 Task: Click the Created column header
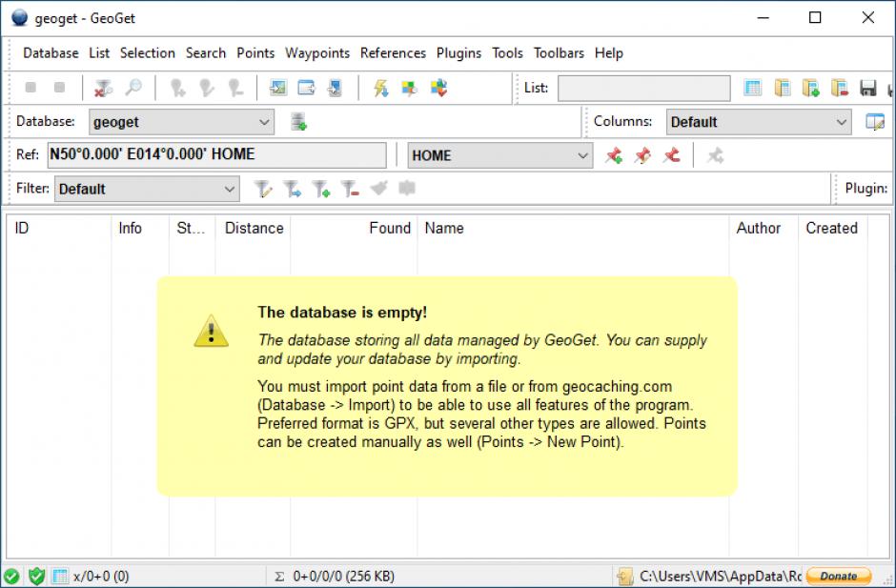(831, 228)
